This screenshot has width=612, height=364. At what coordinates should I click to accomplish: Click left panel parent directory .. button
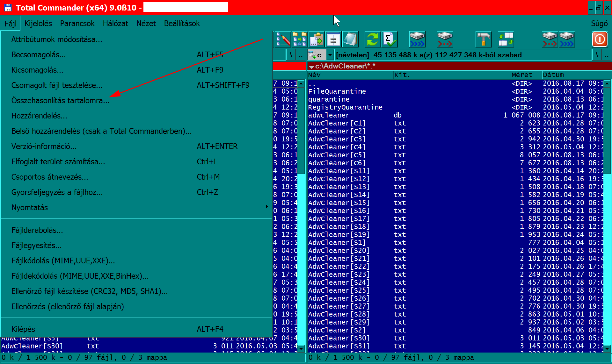pos(300,55)
